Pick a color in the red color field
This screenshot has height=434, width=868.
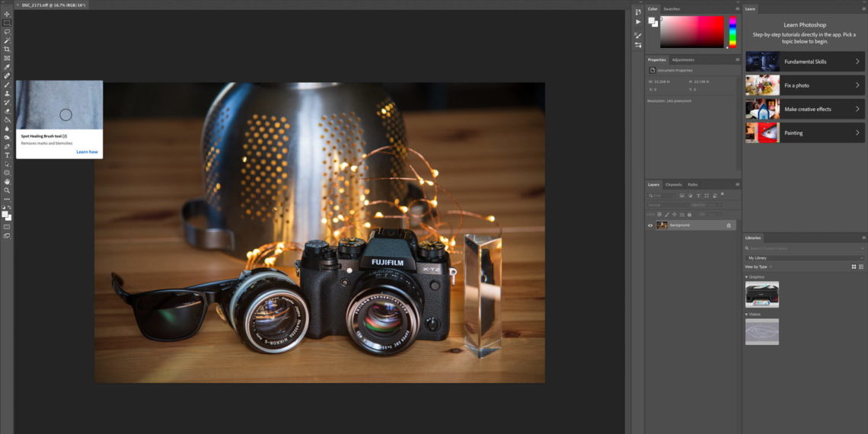692,31
